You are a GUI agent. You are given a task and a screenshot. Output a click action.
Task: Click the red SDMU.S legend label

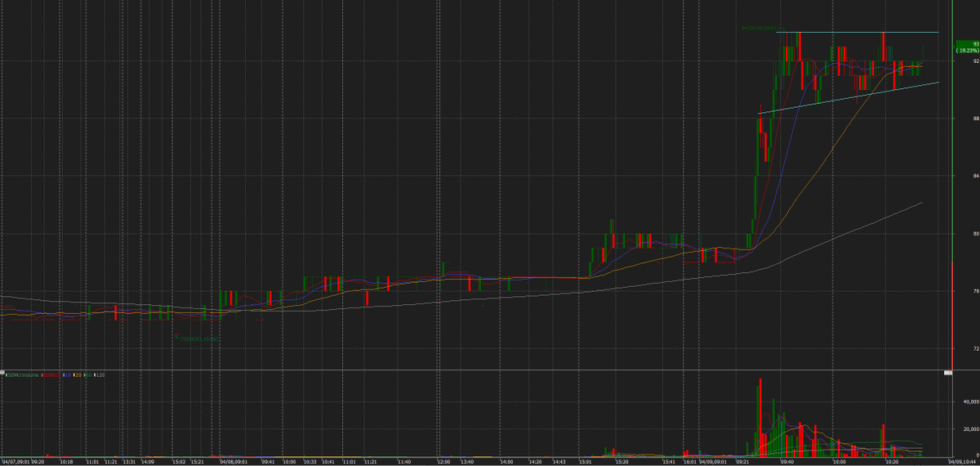[x=51, y=374]
